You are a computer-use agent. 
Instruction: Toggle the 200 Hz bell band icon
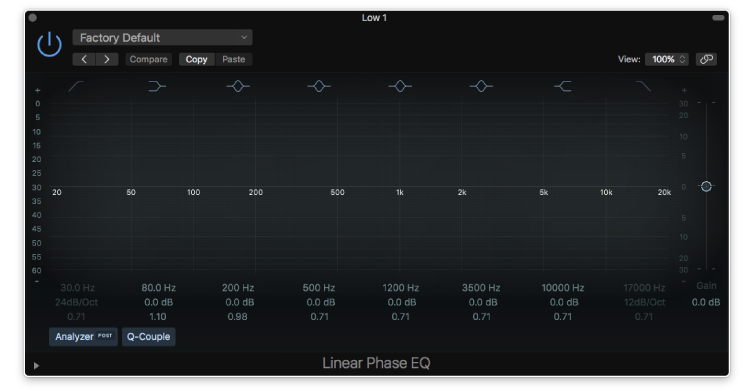(x=238, y=86)
